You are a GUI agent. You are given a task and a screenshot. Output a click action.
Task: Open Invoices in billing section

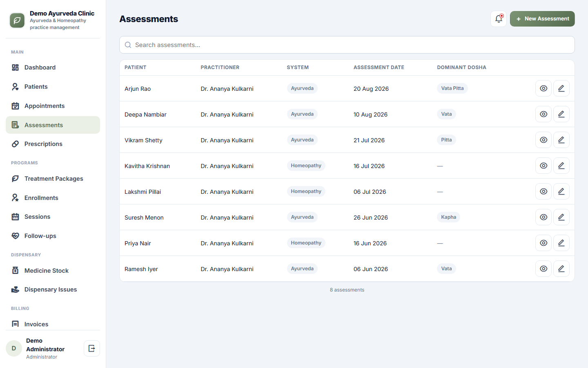coord(53,324)
